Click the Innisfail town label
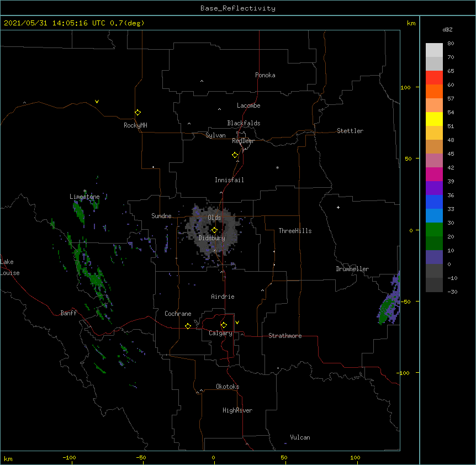Image resolution: width=476 pixels, height=465 pixels. coord(229,180)
